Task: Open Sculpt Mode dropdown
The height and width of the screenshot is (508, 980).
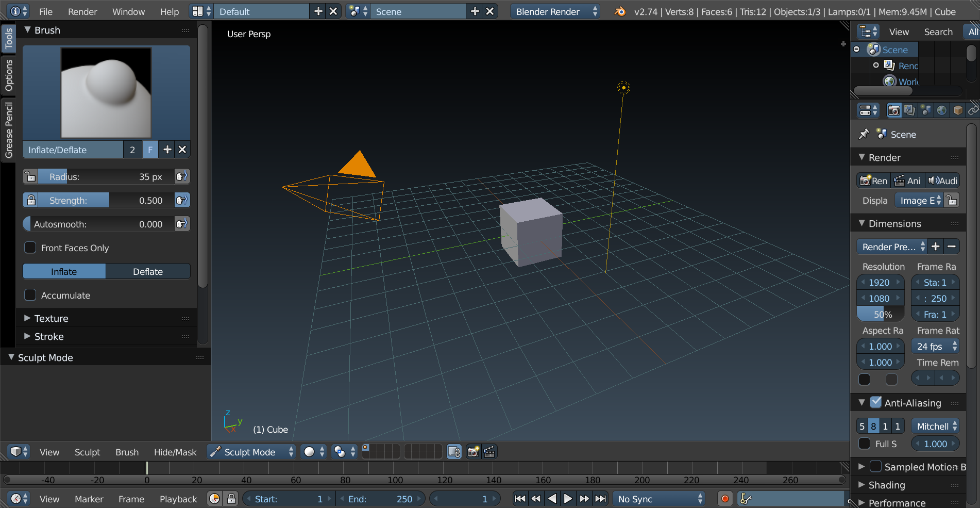Action: coord(251,452)
